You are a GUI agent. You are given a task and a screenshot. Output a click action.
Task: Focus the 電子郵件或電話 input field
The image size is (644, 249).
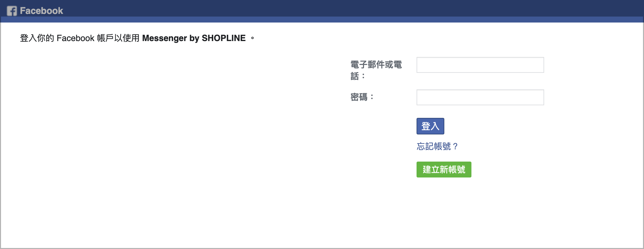pos(480,65)
